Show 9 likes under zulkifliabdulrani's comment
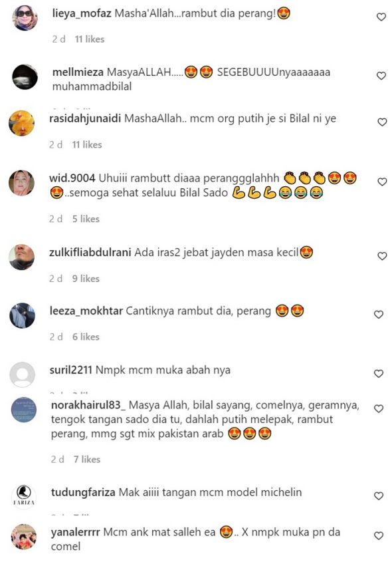This screenshot has height=564, width=392. [86, 279]
